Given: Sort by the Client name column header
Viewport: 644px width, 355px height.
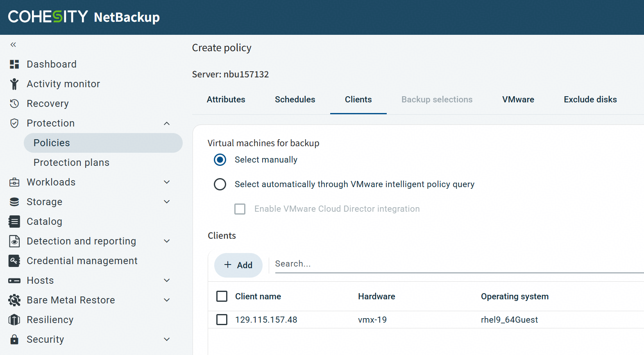Looking at the screenshot, I should (258, 296).
